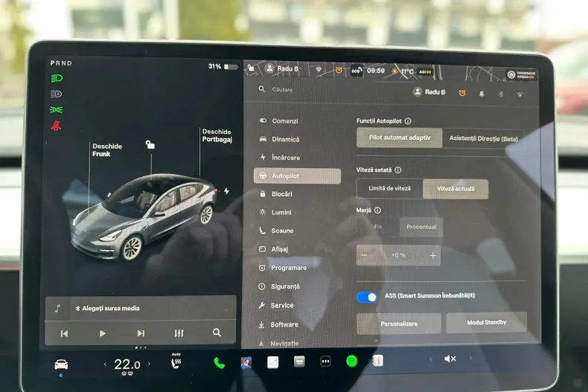
Task: Tap the charging bolt icon near car
Action: click(226, 190)
